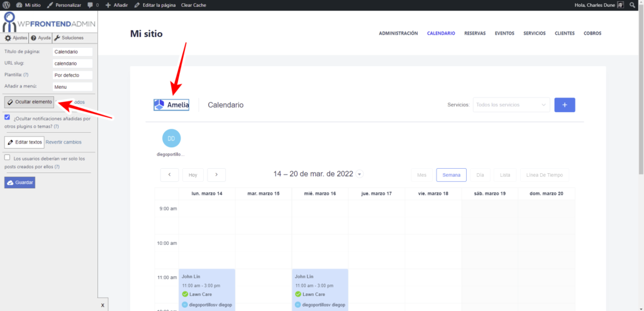Click the Ocultar elemento button
Viewport: 644px width, 311px height.
pos(30,102)
